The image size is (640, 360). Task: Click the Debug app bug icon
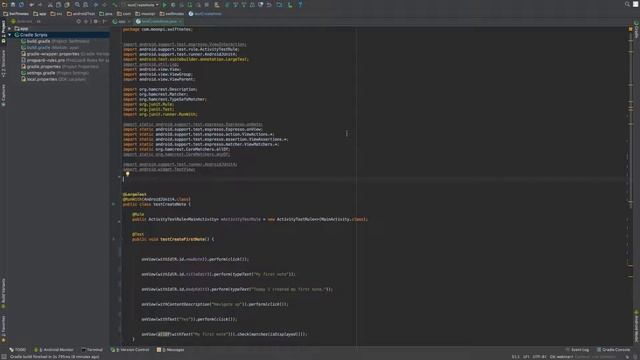173,5
